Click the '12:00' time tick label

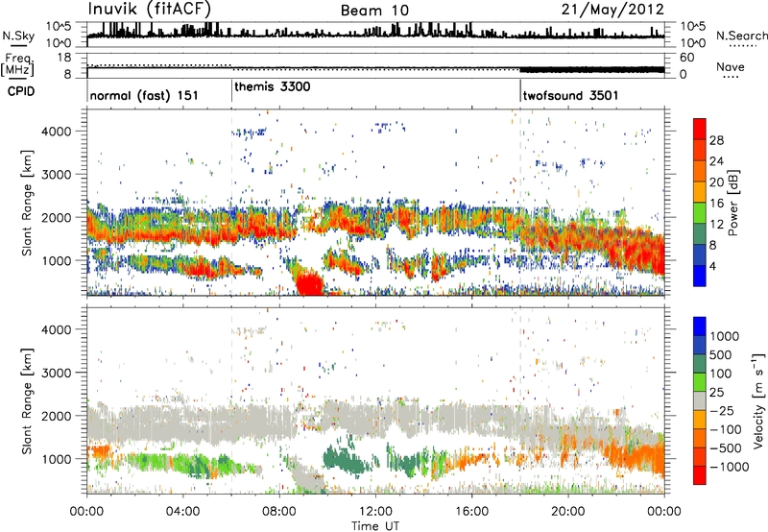tap(375, 512)
